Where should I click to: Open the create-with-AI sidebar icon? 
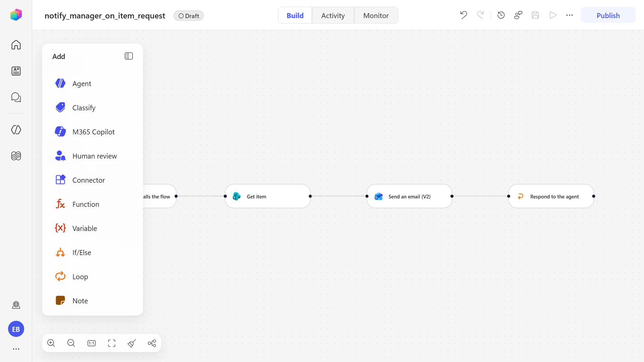pos(16,71)
